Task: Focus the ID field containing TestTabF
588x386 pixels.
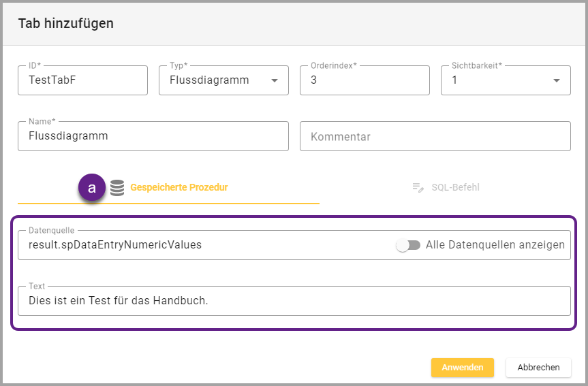Action: tap(82, 80)
